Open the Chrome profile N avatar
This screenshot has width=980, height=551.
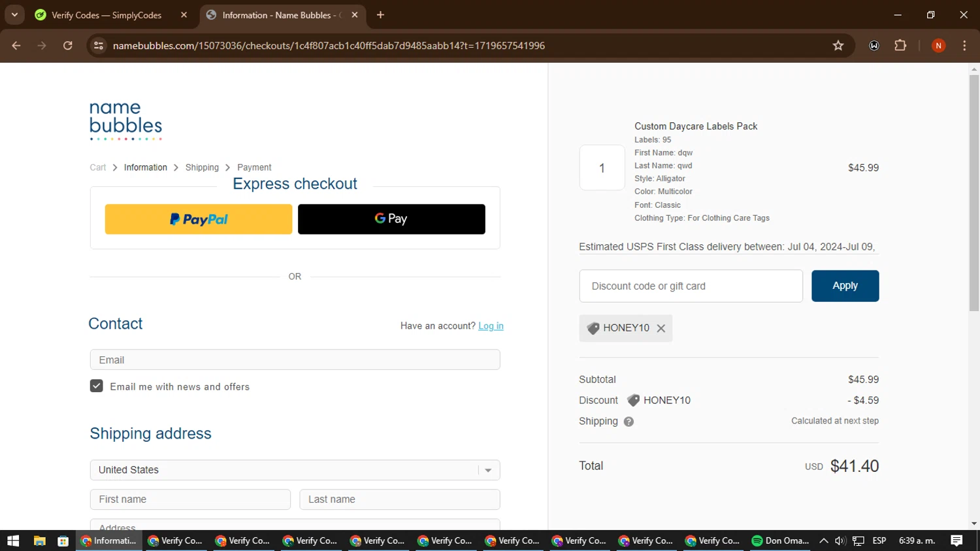[x=938, y=46]
